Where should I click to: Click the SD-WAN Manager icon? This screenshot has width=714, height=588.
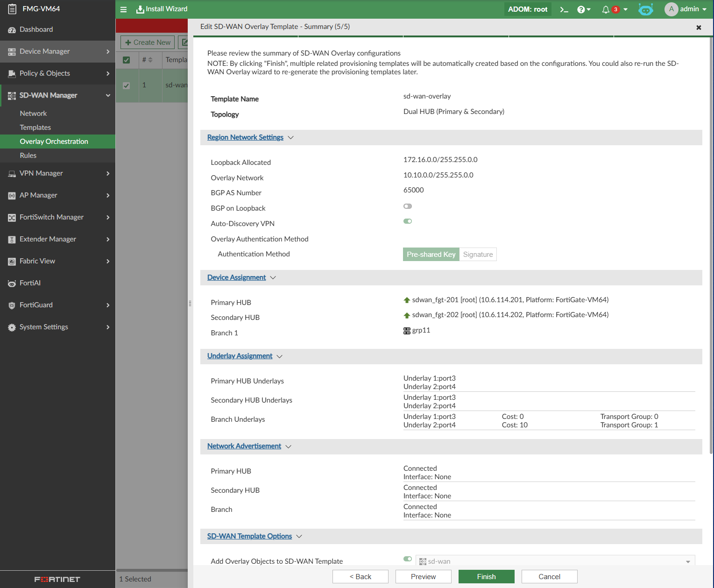pyautogui.click(x=12, y=95)
